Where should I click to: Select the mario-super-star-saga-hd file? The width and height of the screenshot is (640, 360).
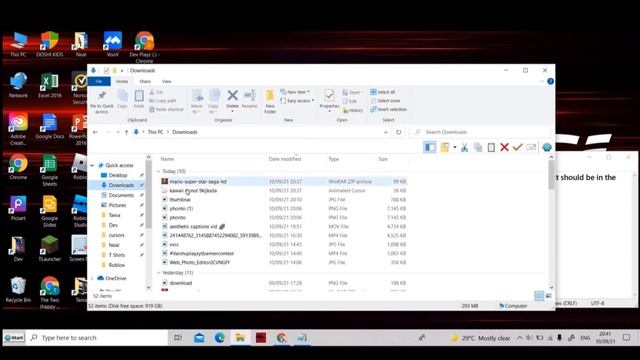coord(284,182)
